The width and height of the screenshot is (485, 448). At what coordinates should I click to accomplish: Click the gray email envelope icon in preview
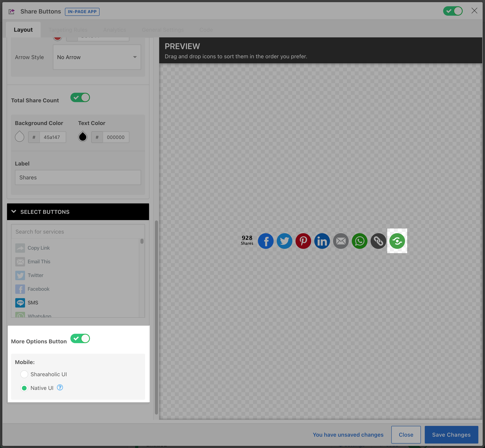(341, 241)
